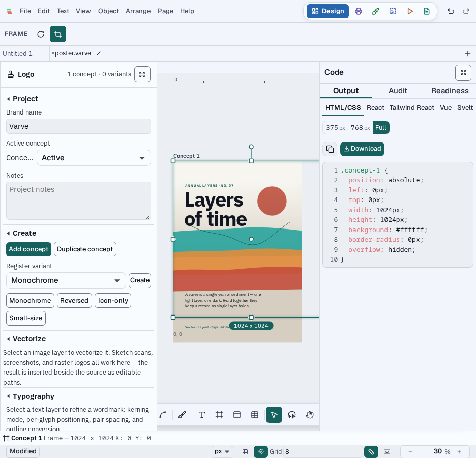This screenshot has height=458, width=476.
Task: Click the Add concept button
Action: point(28,249)
